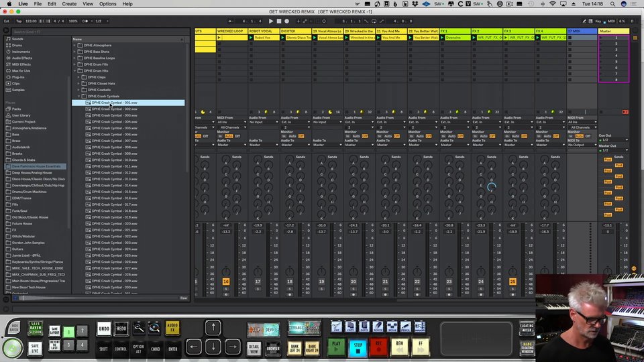Screen dimensions: 644x362
Task: Open ROBOT VOCAL Audio From dropdown
Action: [263, 122]
